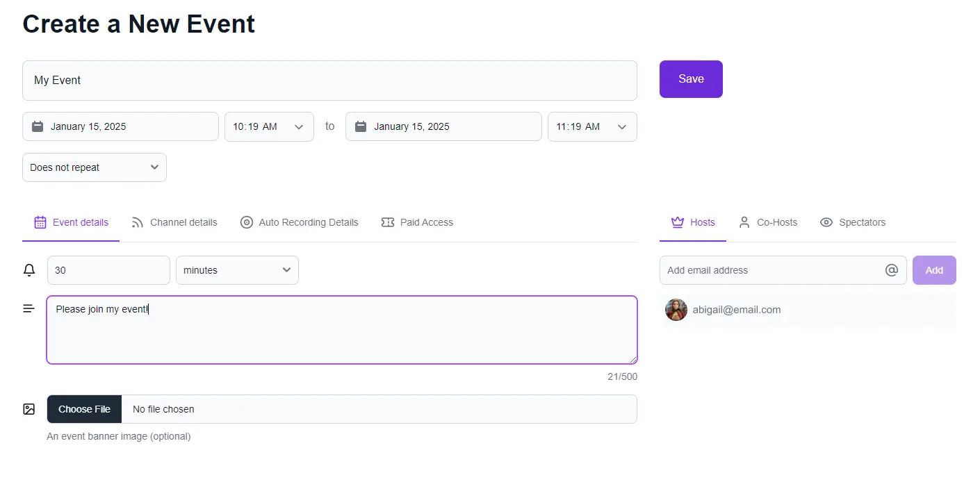Click abigail@email.com host avatar
The image size is (980, 482).
coord(676,310)
